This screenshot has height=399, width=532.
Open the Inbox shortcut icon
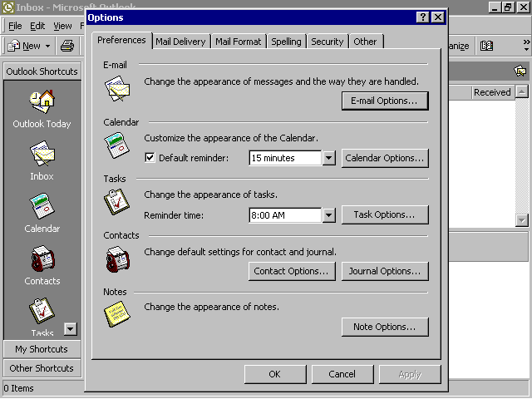(42, 153)
